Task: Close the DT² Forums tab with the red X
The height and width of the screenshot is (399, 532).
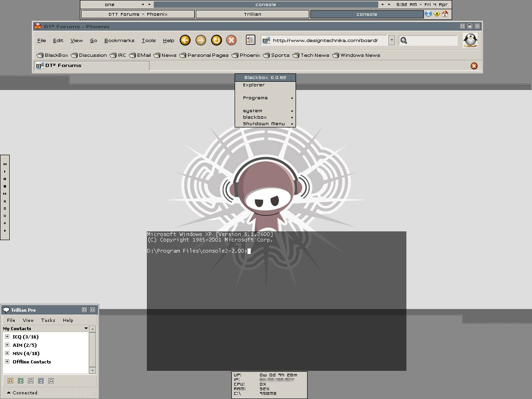Action: [474, 66]
